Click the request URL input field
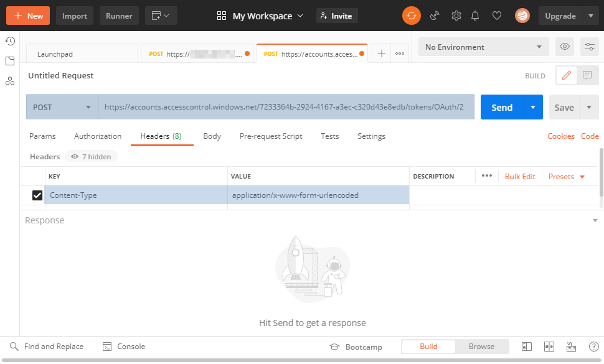The height and width of the screenshot is (364, 604). [x=286, y=107]
